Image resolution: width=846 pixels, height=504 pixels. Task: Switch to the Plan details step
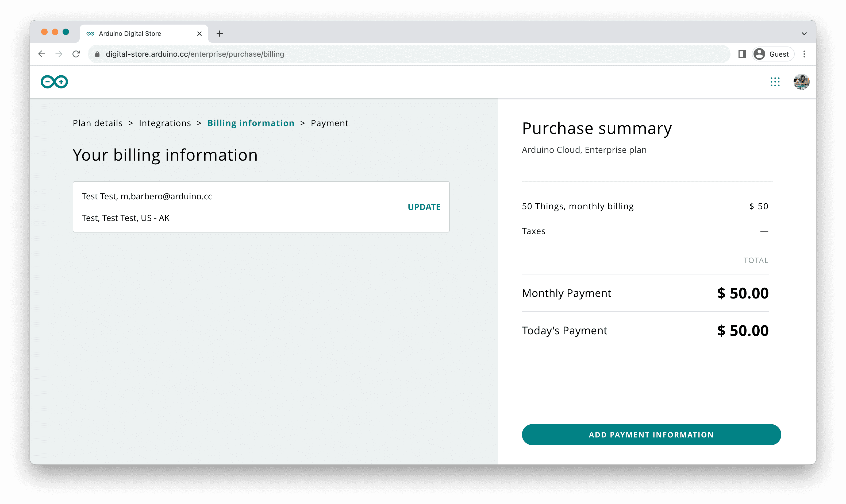pos(98,123)
